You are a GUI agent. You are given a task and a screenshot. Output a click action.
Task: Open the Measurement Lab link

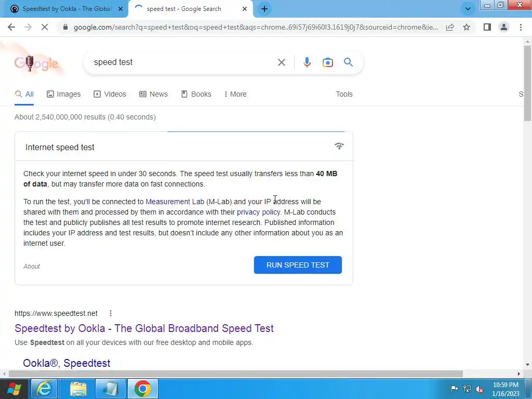click(x=175, y=202)
